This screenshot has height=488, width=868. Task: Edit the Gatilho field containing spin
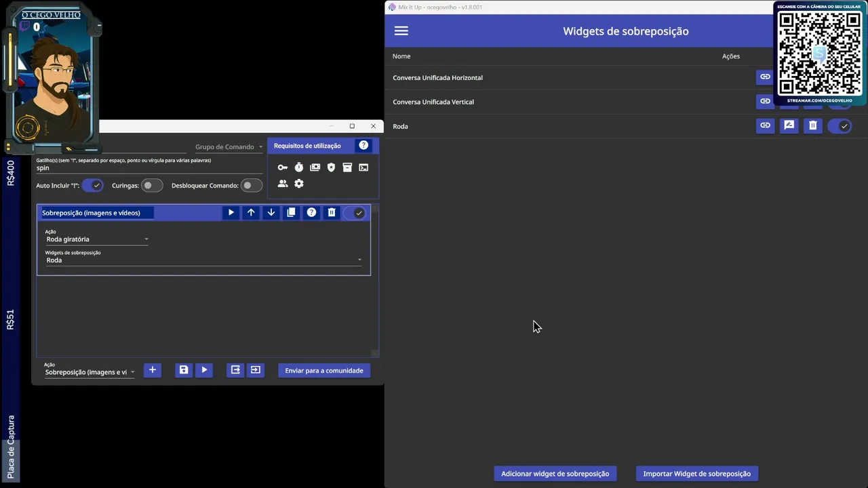(x=149, y=167)
